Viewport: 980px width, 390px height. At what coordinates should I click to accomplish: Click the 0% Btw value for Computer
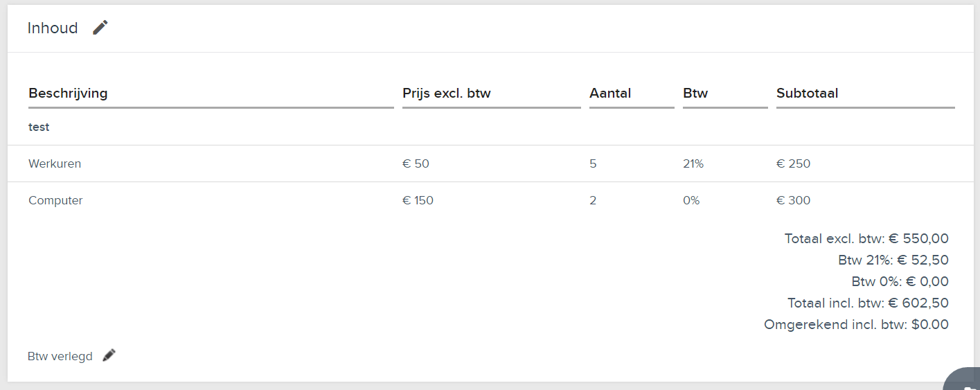pos(691,201)
